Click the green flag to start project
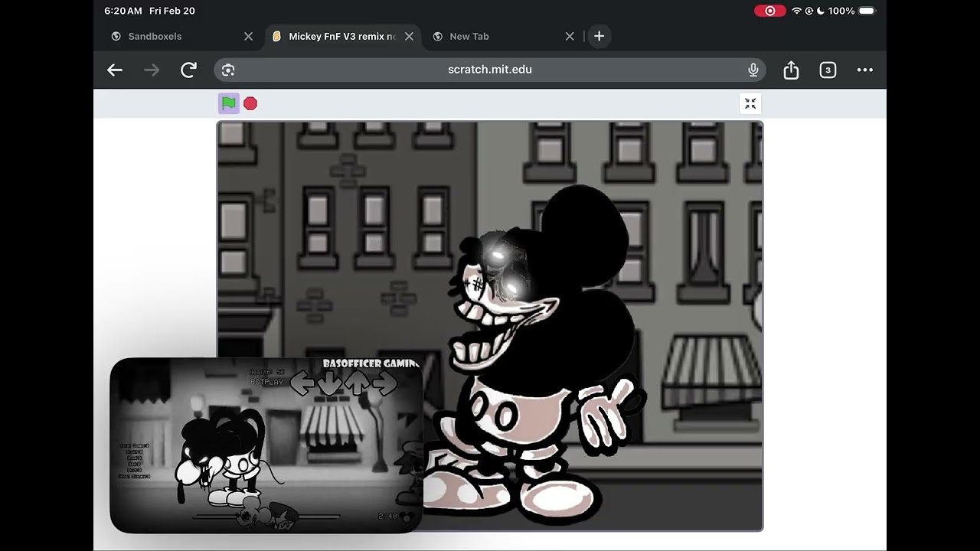The height and width of the screenshot is (551, 980). 228,103
